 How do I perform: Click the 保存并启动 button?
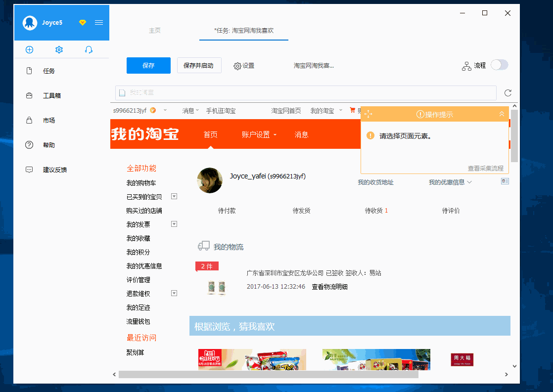tap(199, 66)
